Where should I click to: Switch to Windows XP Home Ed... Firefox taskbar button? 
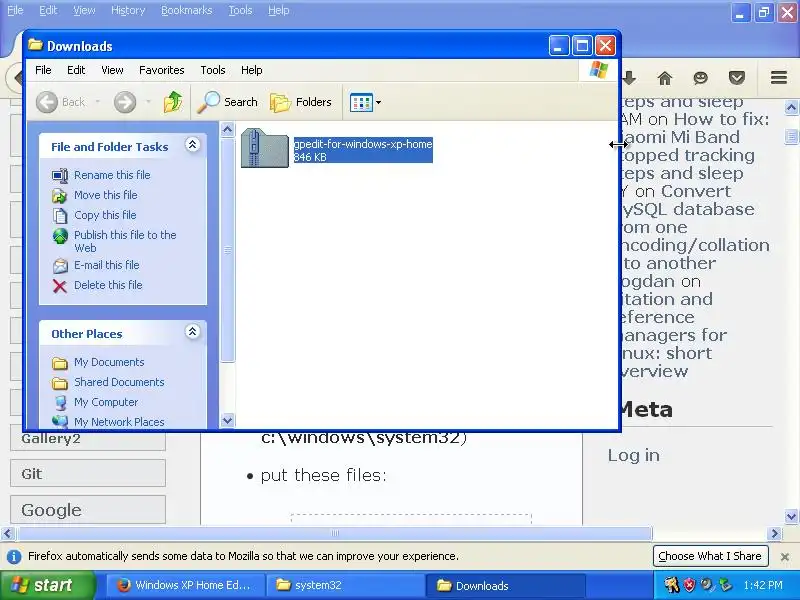click(185, 585)
